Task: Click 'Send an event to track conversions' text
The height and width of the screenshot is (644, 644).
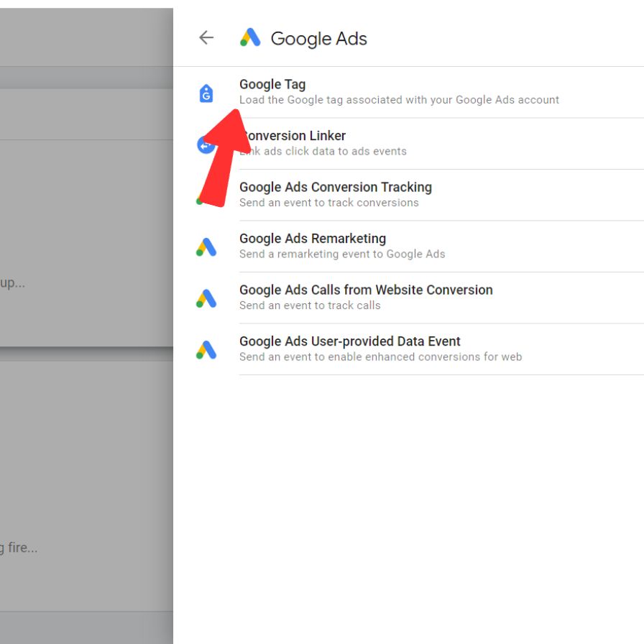Action: click(x=329, y=203)
